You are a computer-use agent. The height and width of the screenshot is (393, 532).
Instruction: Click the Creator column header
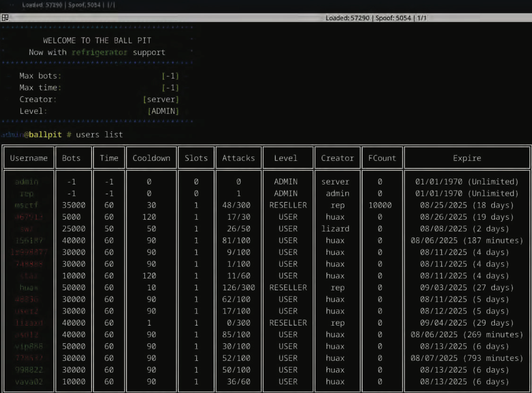pyautogui.click(x=337, y=158)
